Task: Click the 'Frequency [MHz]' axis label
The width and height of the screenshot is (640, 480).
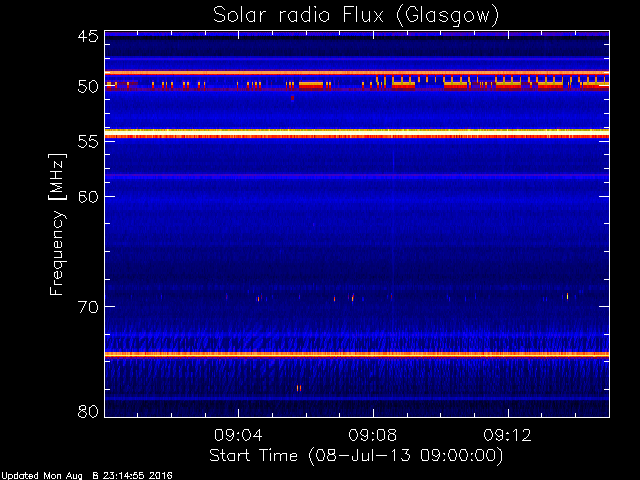Action: (x=57, y=224)
